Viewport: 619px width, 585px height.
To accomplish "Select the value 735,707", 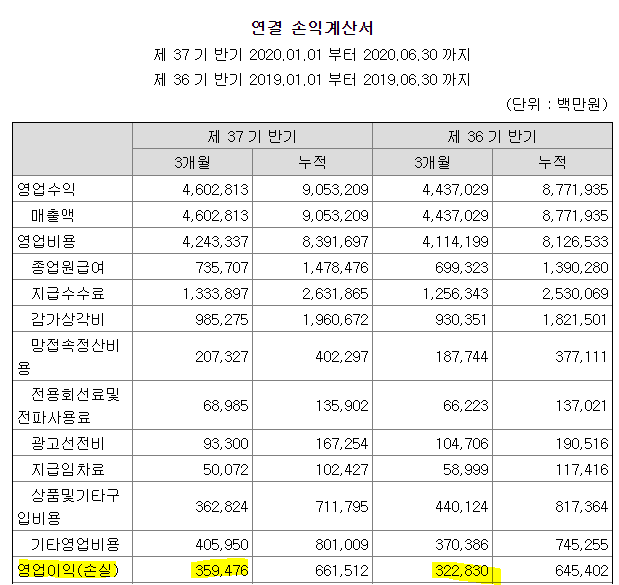I will [x=222, y=268].
